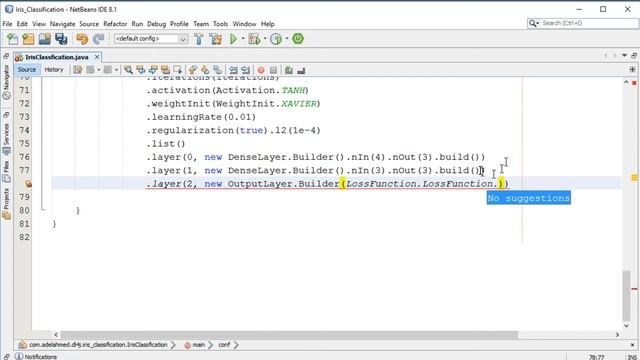Image resolution: width=640 pixels, height=360 pixels.
Task: Click the Toggle Rectangular Selection icon
Action: point(178,70)
